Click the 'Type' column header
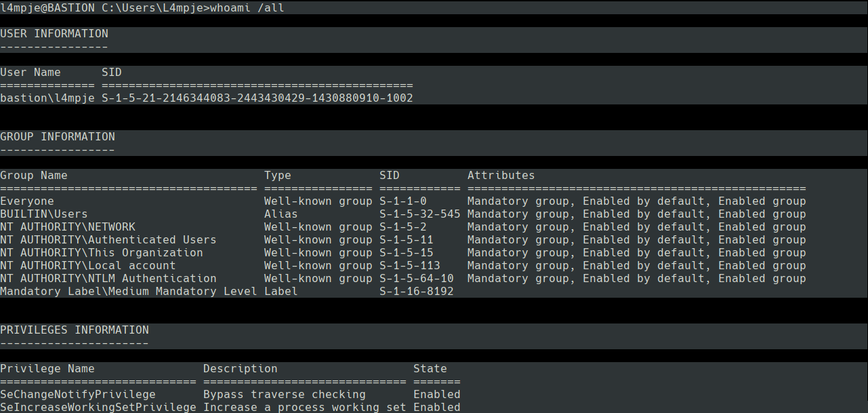This screenshot has height=413, width=868. [278, 176]
